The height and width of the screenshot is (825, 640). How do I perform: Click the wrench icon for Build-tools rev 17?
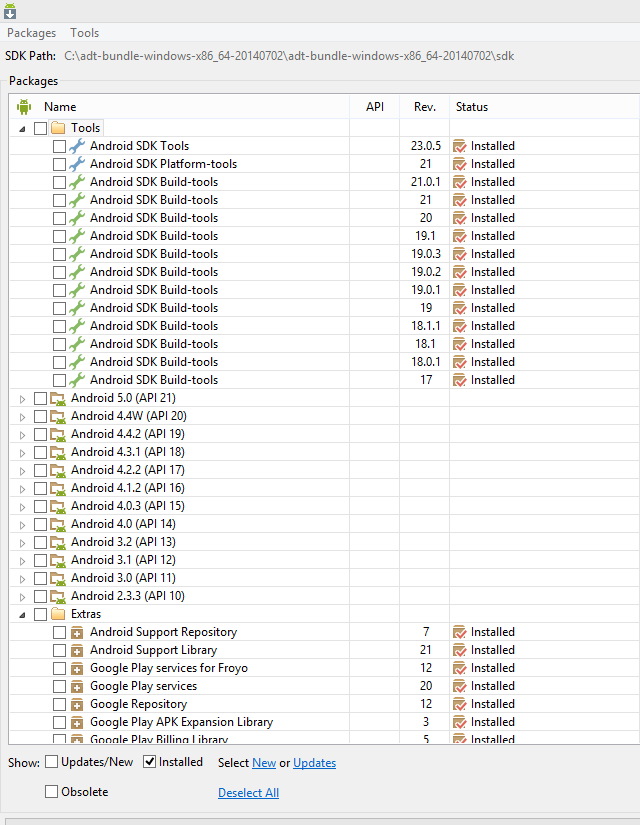(x=77, y=380)
